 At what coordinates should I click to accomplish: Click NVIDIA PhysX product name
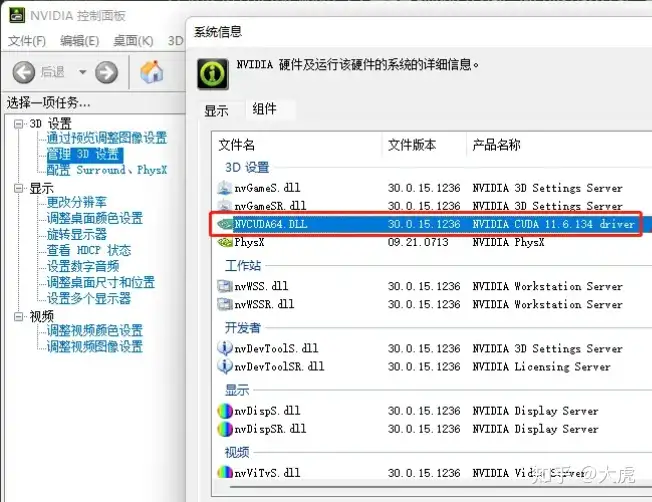[509, 242]
